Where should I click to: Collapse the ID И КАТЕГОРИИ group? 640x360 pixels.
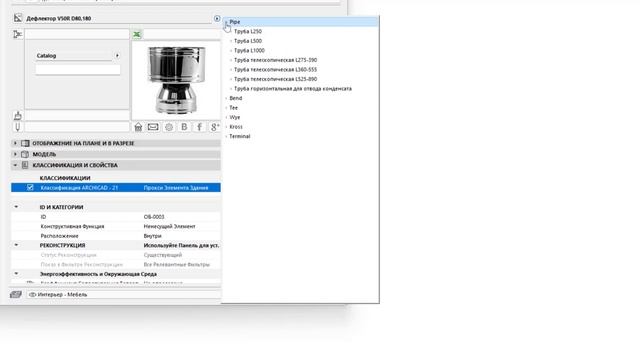point(16,207)
